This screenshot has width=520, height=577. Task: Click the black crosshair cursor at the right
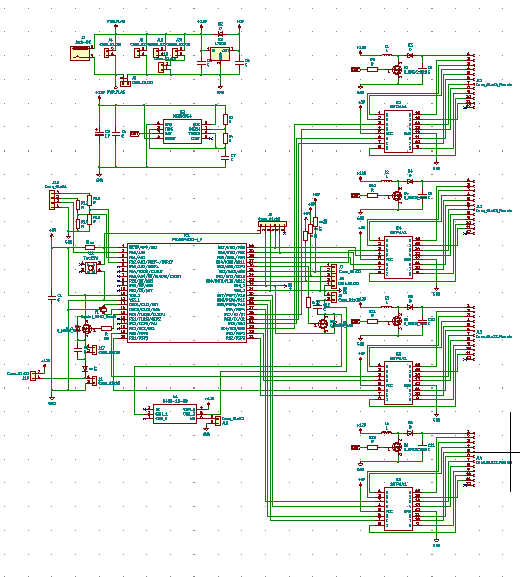pyautogui.click(x=510, y=452)
